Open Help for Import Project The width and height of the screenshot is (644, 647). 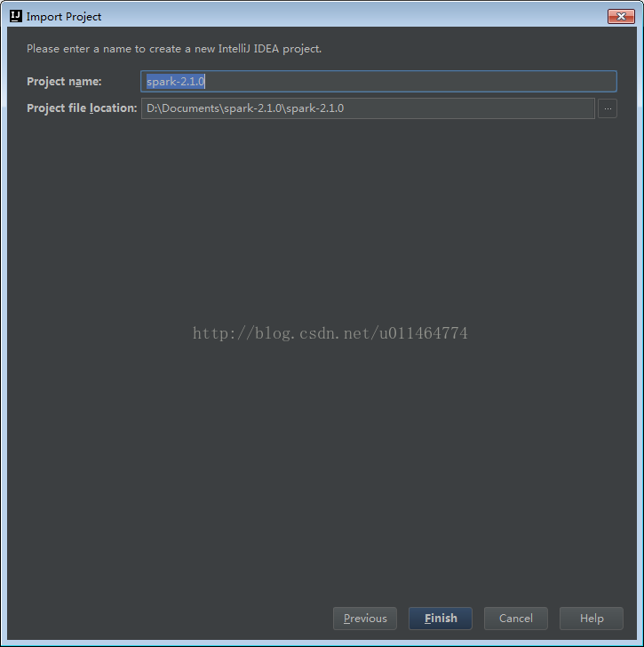[x=592, y=619]
